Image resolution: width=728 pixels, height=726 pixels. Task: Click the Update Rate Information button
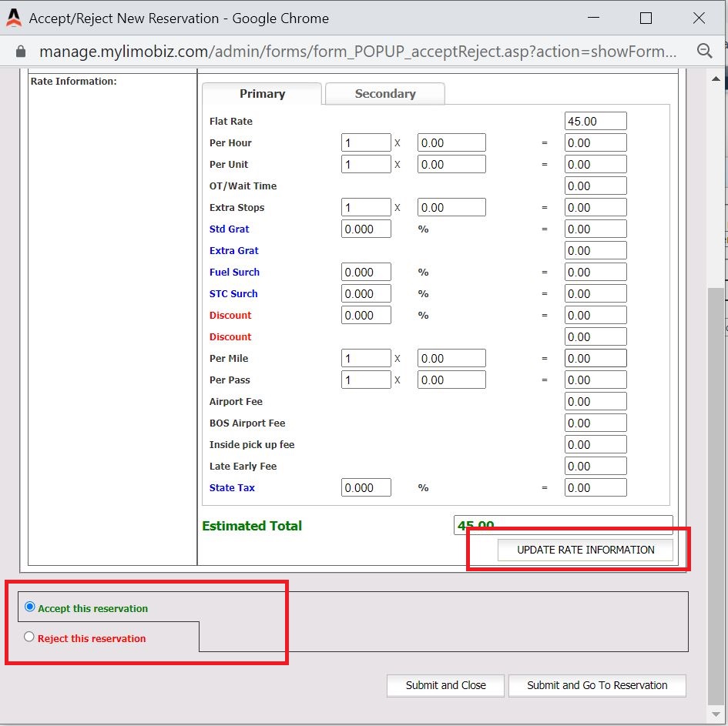(x=585, y=550)
